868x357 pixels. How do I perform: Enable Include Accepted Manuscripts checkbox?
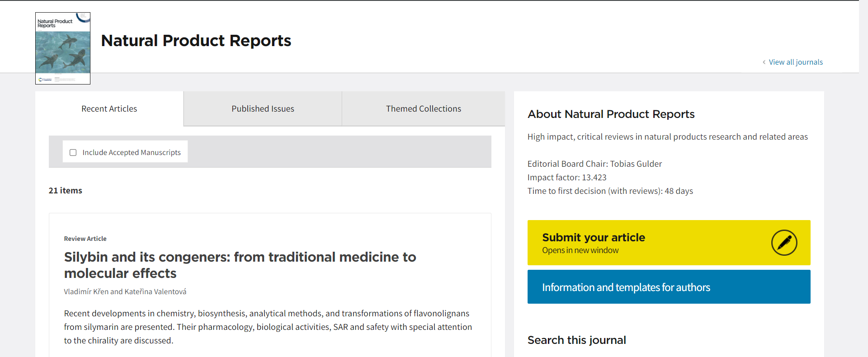click(73, 153)
